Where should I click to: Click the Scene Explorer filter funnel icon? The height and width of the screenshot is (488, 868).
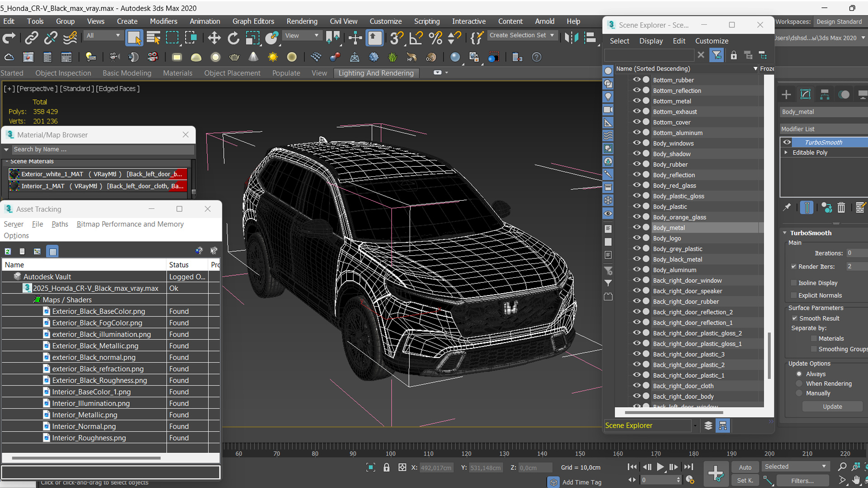pyautogui.click(x=717, y=55)
